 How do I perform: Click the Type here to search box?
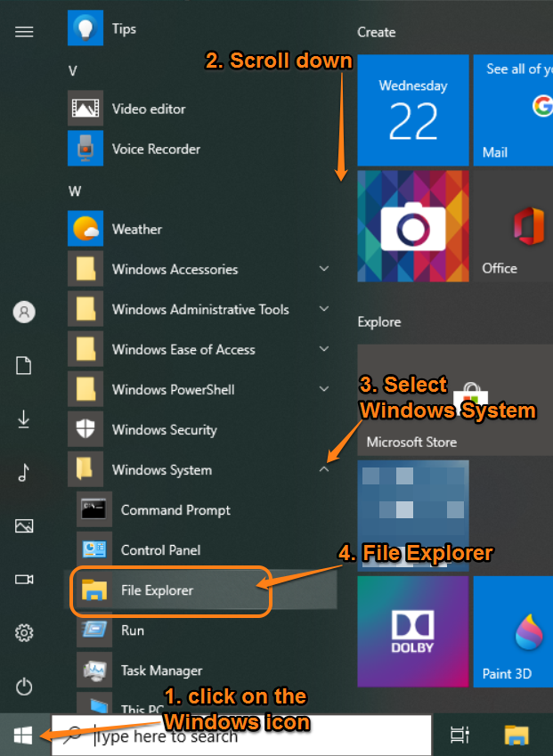(241, 736)
